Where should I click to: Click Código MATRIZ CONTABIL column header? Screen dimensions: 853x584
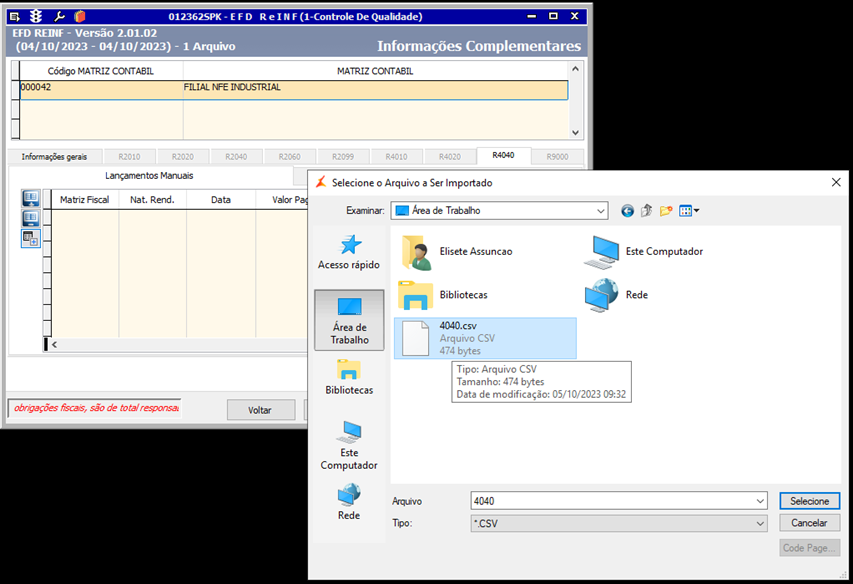101,71
